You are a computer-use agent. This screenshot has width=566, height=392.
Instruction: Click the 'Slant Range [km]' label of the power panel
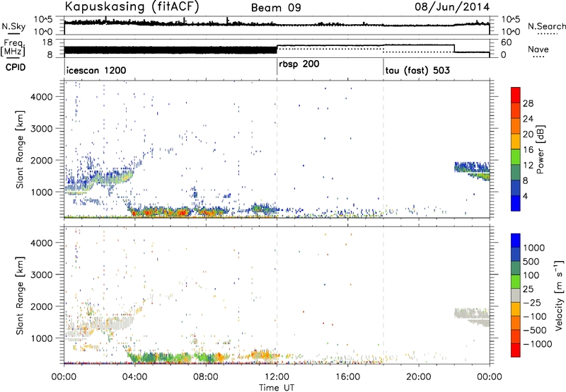[x=20, y=149]
